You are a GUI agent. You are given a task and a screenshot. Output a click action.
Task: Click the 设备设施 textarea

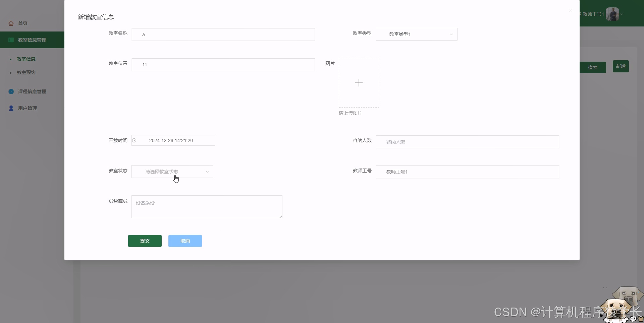click(x=207, y=207)
